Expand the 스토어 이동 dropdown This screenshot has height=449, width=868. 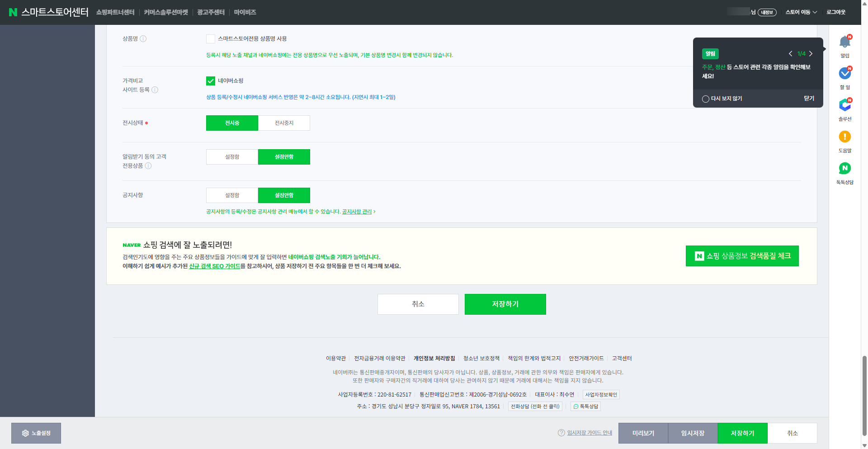(801, 12)
